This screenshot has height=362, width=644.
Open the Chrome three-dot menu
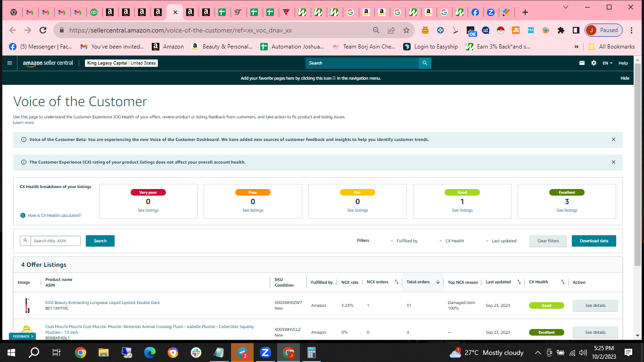coord(632,30)
